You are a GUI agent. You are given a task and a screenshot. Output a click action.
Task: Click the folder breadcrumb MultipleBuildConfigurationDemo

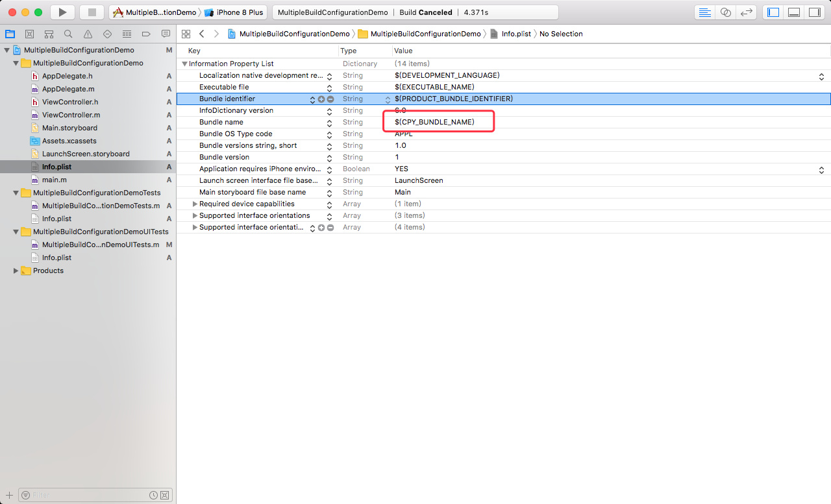coord(419,34)
